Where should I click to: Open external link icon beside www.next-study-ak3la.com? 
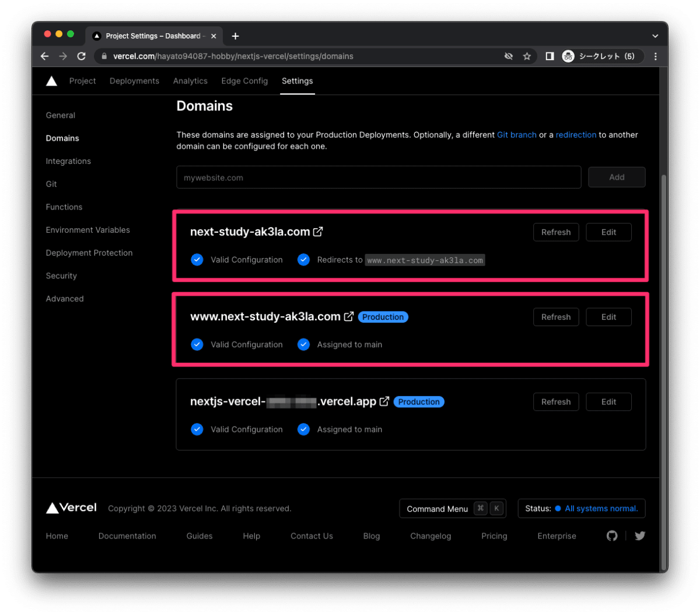click(348, 316)
